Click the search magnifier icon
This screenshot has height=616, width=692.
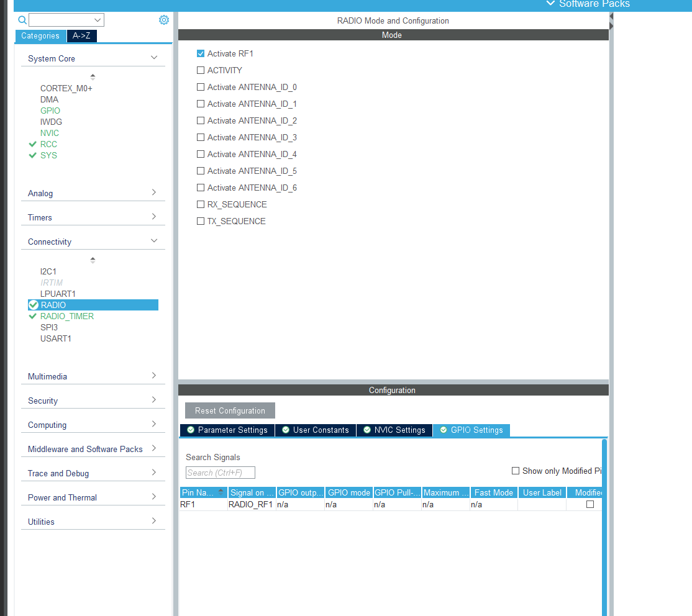[x=22, y=20]
